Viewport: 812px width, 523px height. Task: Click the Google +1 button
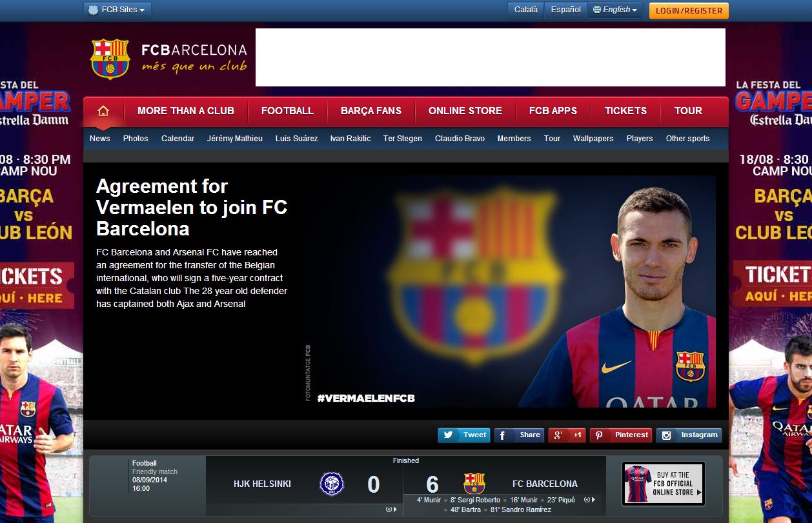pyautogui.click(x=567, y=435)
